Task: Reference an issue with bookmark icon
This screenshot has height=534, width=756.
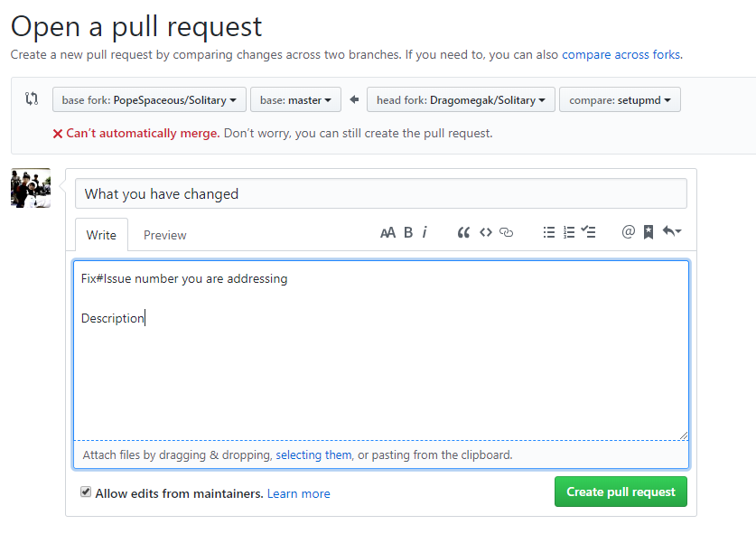Action: coord(649,232)
